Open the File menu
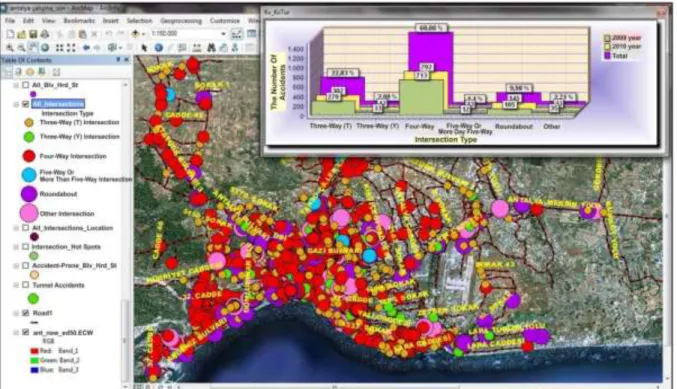Viewport: 677px width, 389px height. [10, 20]
